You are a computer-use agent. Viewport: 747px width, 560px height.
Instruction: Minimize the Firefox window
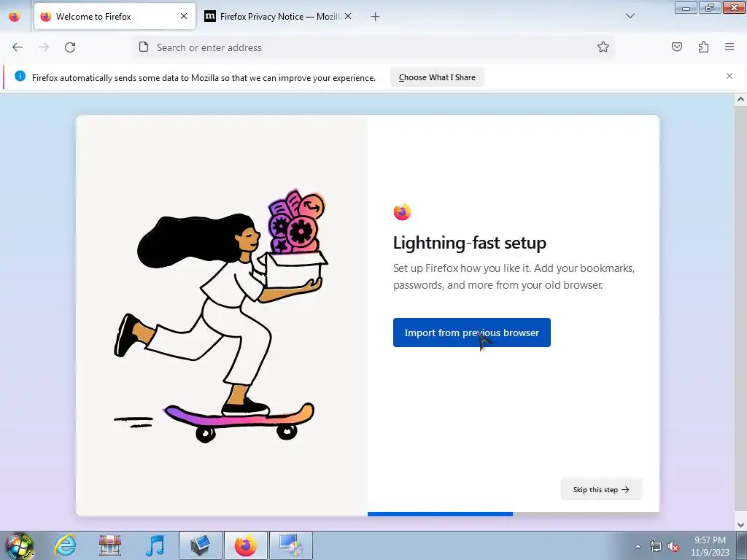(686, 8)
